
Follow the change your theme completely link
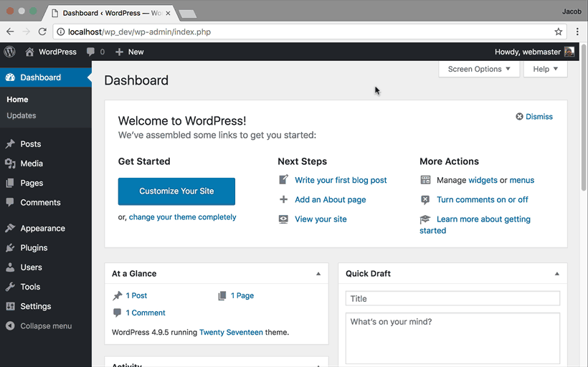(x=183, y=217)
